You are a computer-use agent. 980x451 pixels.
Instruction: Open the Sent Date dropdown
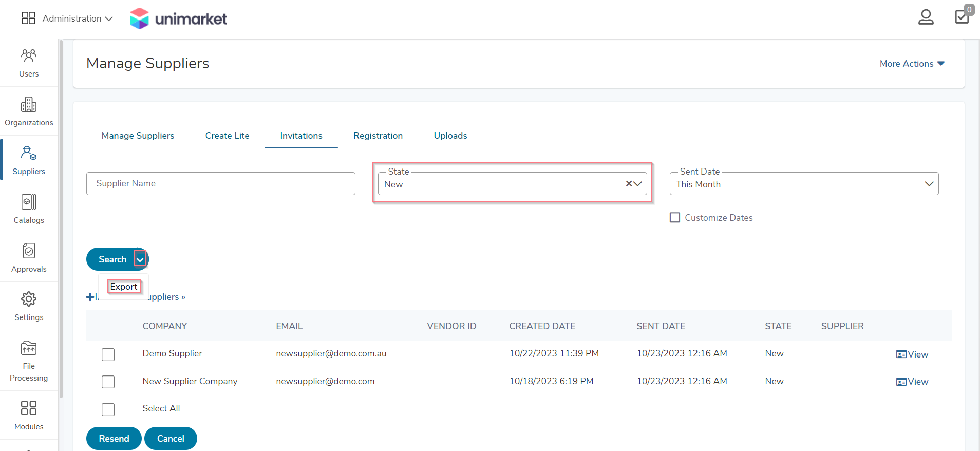tap(804, 184)
